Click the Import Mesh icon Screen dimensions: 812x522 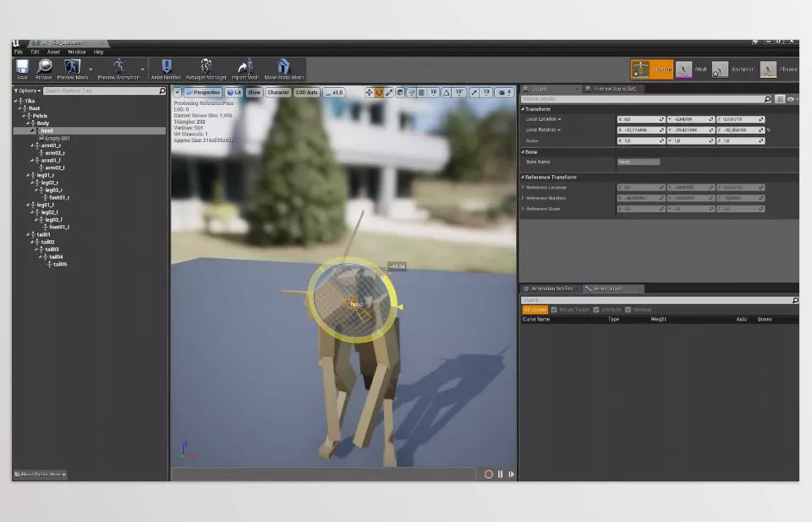point(245,66)
